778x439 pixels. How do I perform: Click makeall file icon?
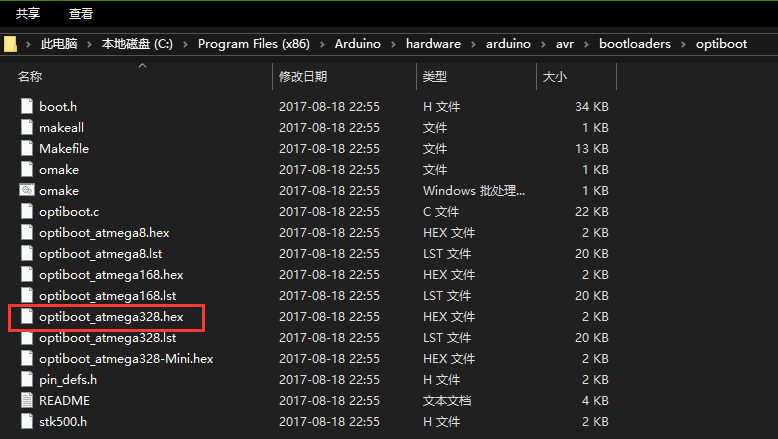(x=27, y=127)
